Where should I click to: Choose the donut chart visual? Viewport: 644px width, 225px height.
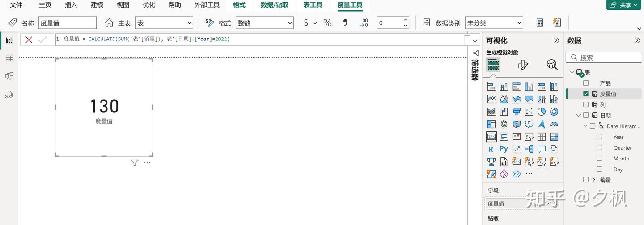coord(554,112)
